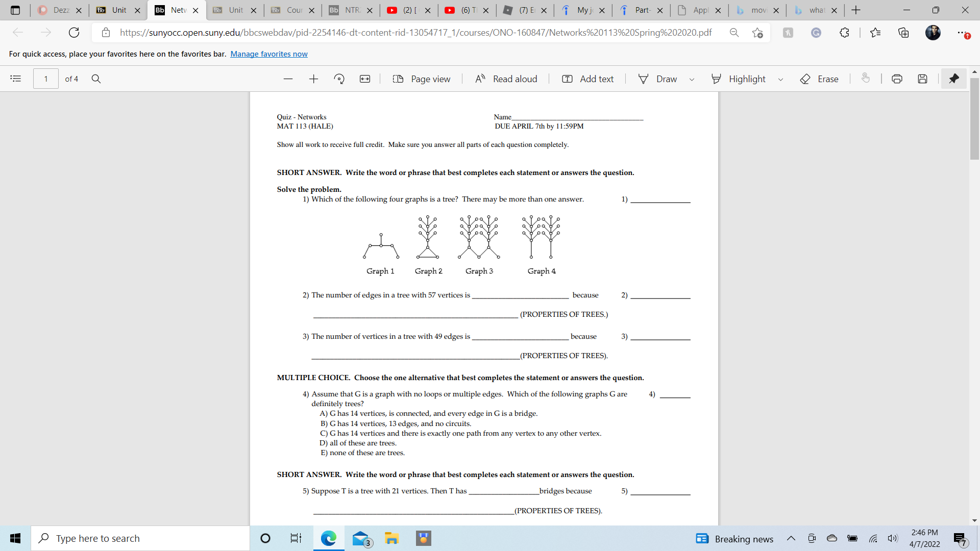Zoom in with the plus button
This screenshot has width=980, height=551.
(x=313, y=79)
